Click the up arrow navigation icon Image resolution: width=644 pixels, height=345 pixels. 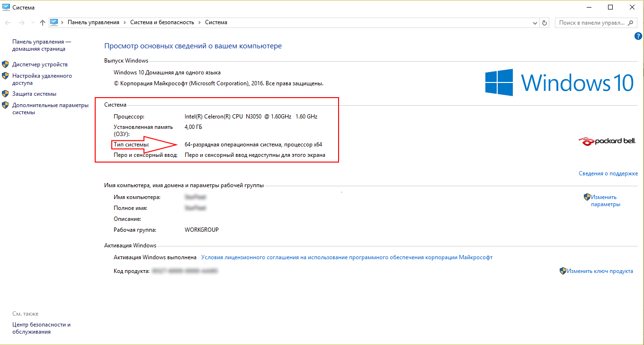tap(43, 23)
